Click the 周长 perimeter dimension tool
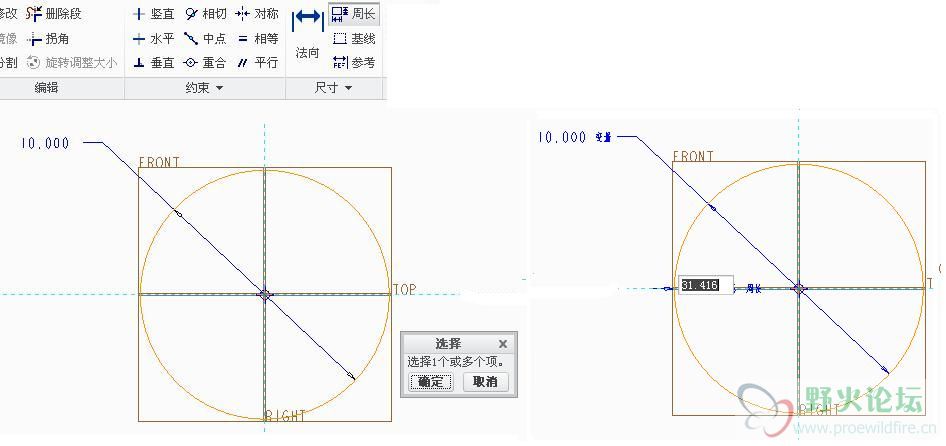The width and height of the screenshot is (946, 446). (354, 13)
